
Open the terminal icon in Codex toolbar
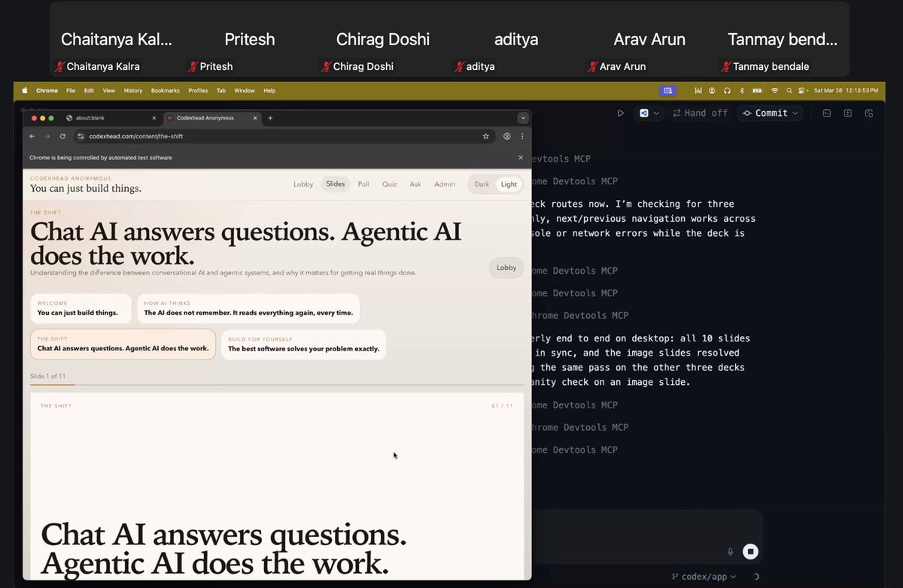826,113
